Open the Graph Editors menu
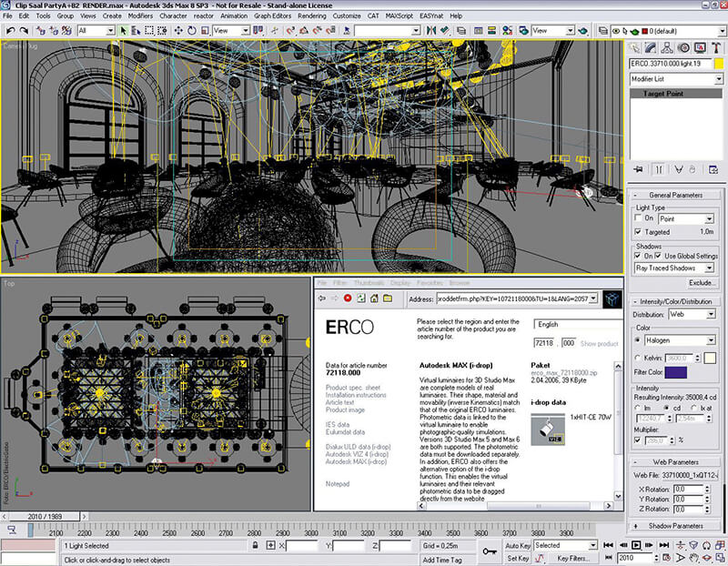Screen dimensions: 728x566 click(272, 15)
